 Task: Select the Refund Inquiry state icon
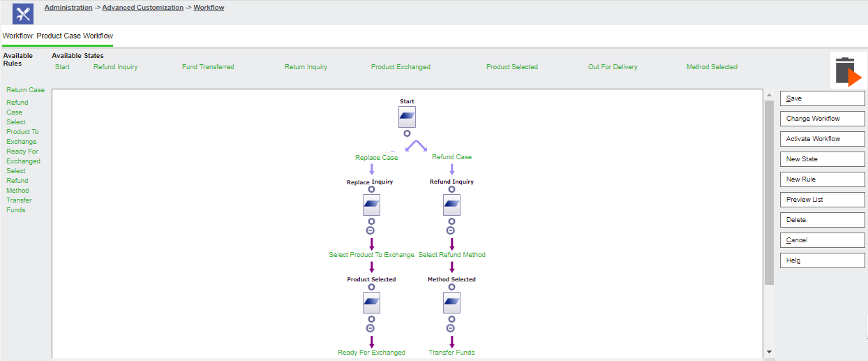[x=451, y=205]
